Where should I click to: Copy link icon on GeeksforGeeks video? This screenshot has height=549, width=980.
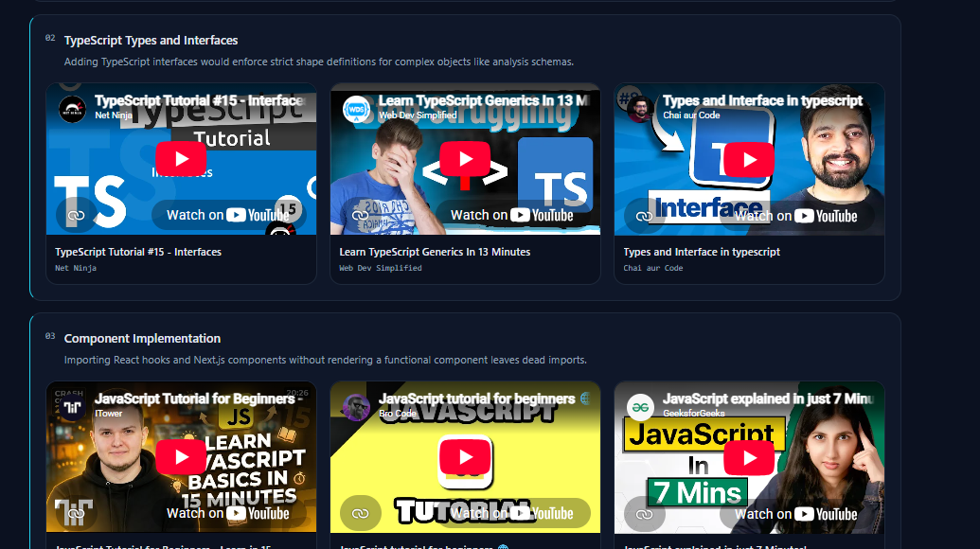point(645,515)
